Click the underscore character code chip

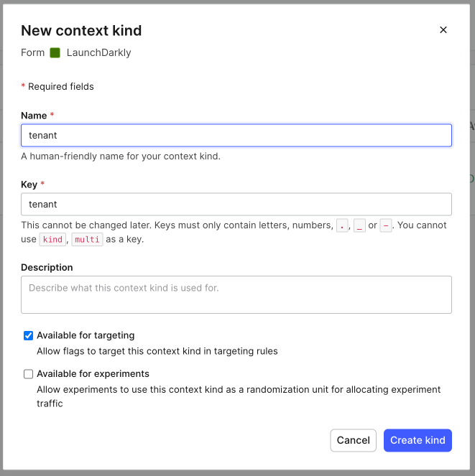click(x=359, y=225)
